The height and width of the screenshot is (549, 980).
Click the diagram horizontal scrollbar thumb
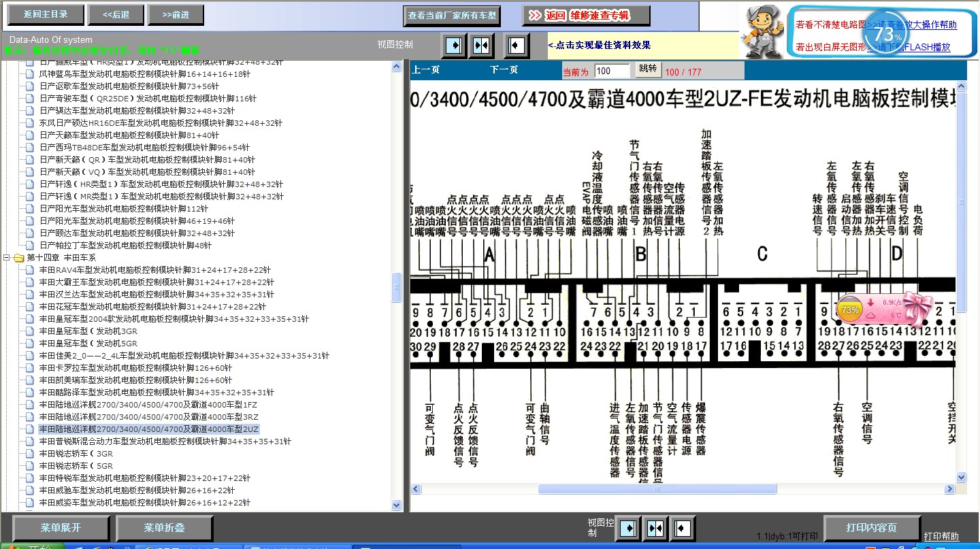pos(657,489)
